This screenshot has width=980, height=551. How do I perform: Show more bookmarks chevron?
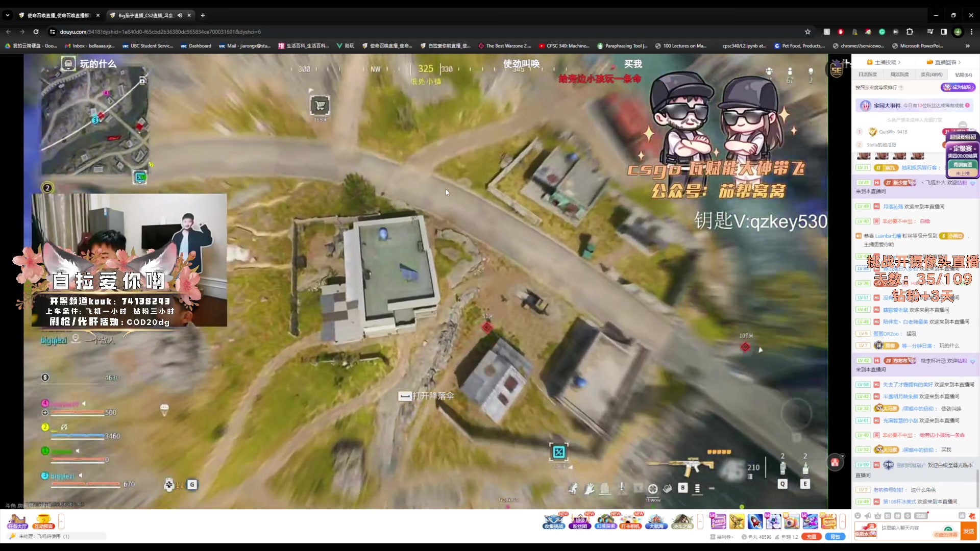click(x=967, y=46)
